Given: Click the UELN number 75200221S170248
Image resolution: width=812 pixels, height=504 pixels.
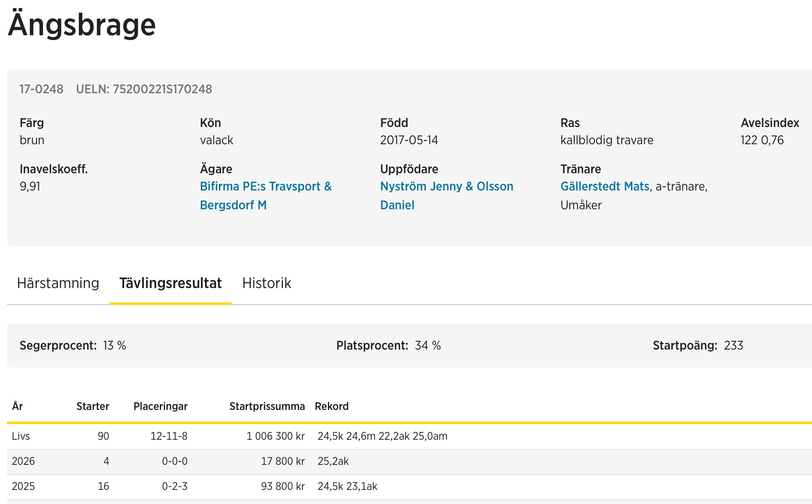Looking at the screenshot, I should pos(162,89).
